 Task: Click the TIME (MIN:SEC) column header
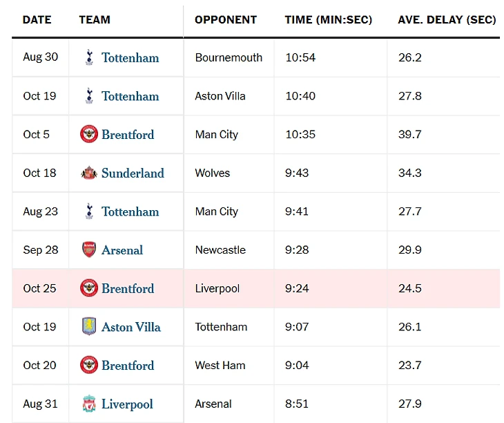coord(328,19)
